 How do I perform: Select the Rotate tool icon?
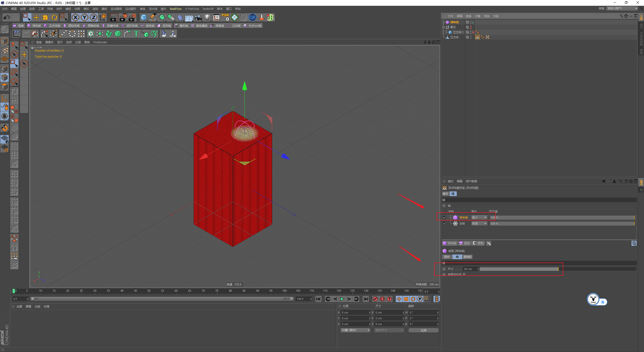[54, 17]
